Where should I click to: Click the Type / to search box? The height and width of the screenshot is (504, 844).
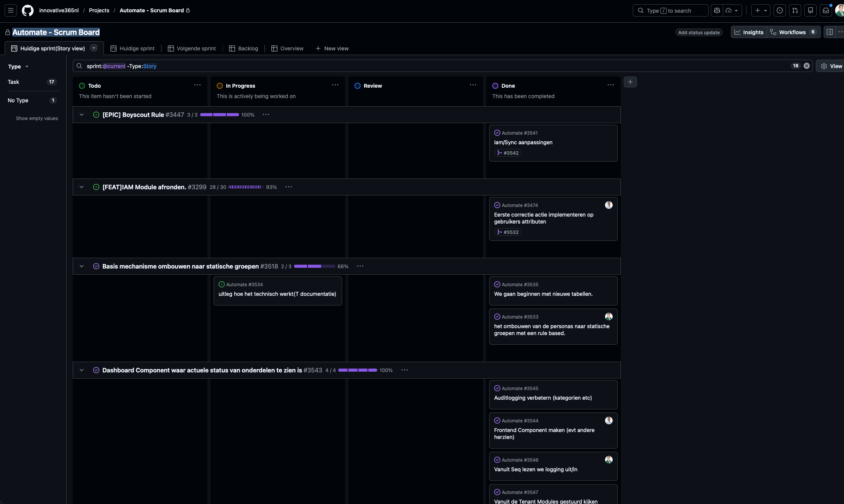pos(670,10)
